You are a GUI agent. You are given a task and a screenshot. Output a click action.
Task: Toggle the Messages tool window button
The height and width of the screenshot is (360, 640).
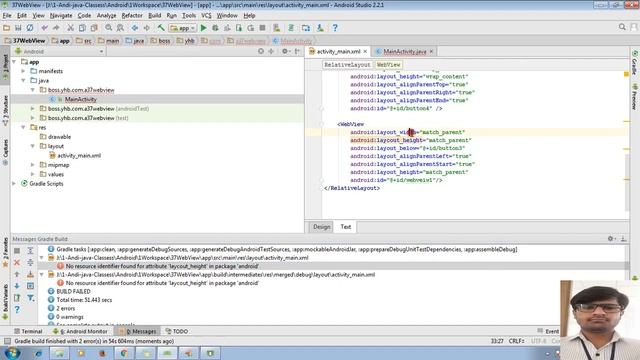point(138,331)
